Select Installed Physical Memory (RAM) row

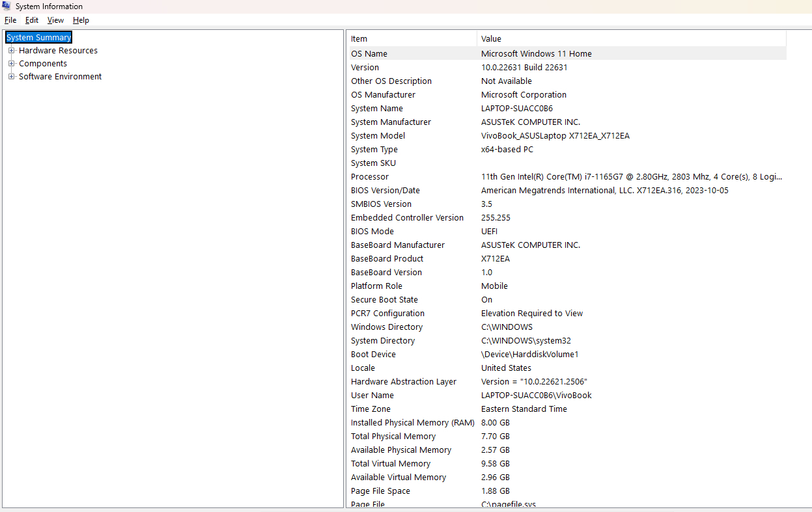[x=567, y=423]
